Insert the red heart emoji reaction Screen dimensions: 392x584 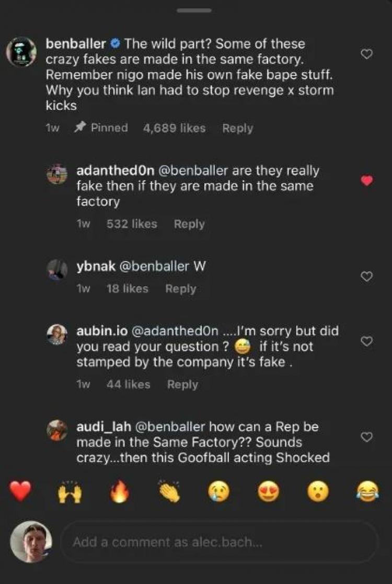tap(20, 491)
